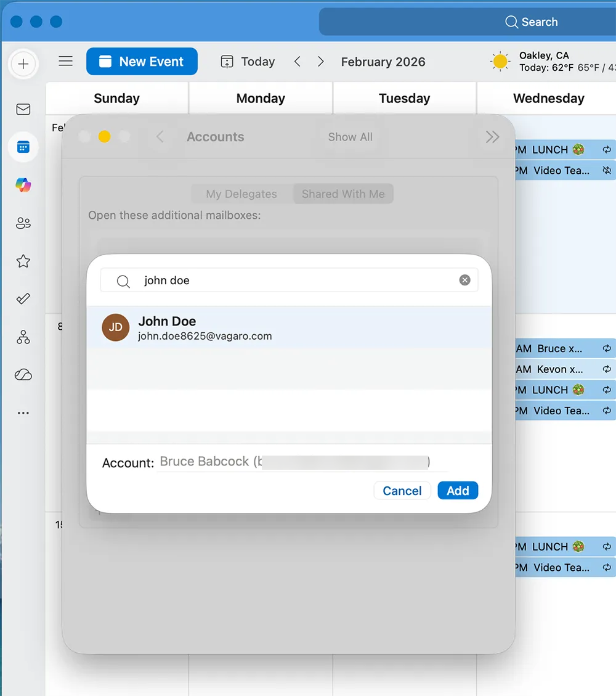The height and width of the screenshot is (696, 616).
Task: Open Favorites via the star icon
Action: [x=23, y=261]
